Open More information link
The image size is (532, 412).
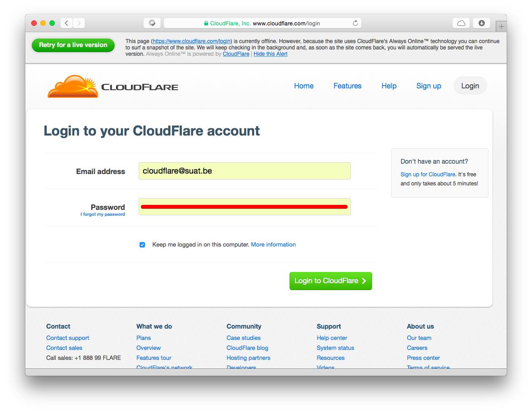[x=273, y=245]
